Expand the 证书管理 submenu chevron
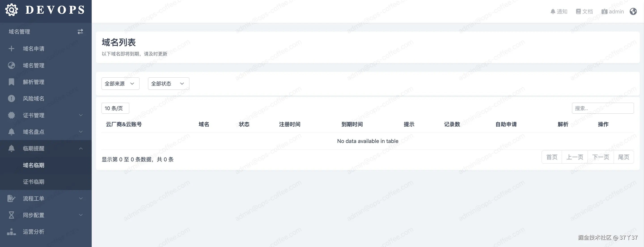 [81, 115]
